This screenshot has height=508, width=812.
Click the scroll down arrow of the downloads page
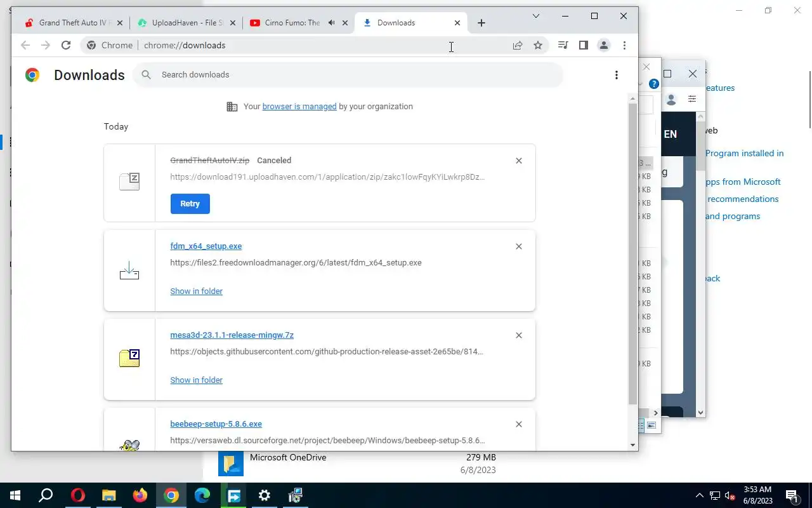click(632, 445)
